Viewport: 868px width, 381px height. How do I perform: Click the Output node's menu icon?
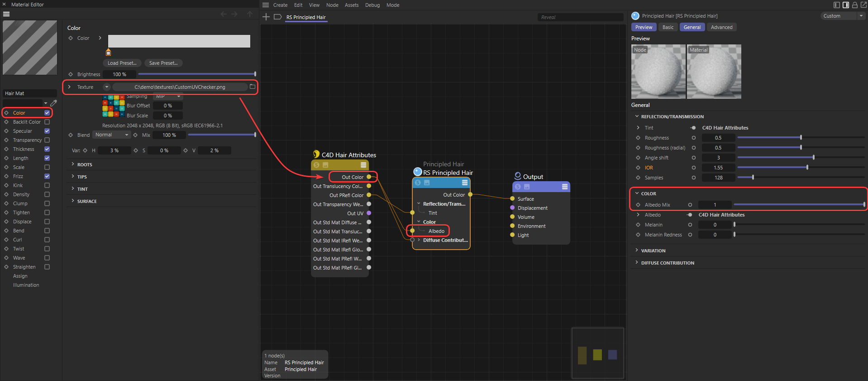pyautogui.click(x=565, y=187)
